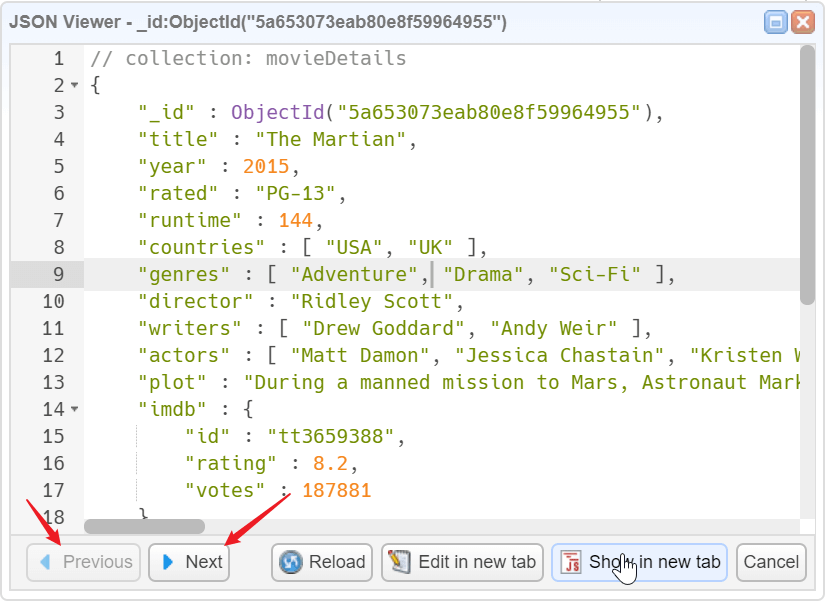Click the actor "Matt Damon"
The height and width of the screenshot is (602, 827).
[x=360, y=355]
